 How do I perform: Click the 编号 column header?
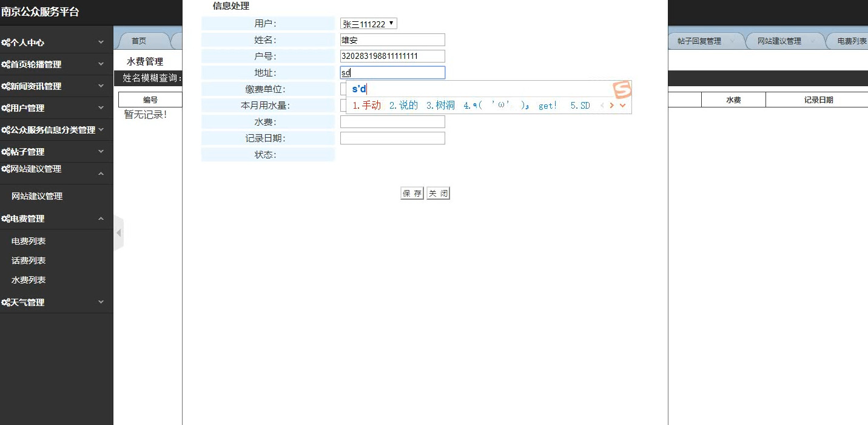(x=150, y=100)
